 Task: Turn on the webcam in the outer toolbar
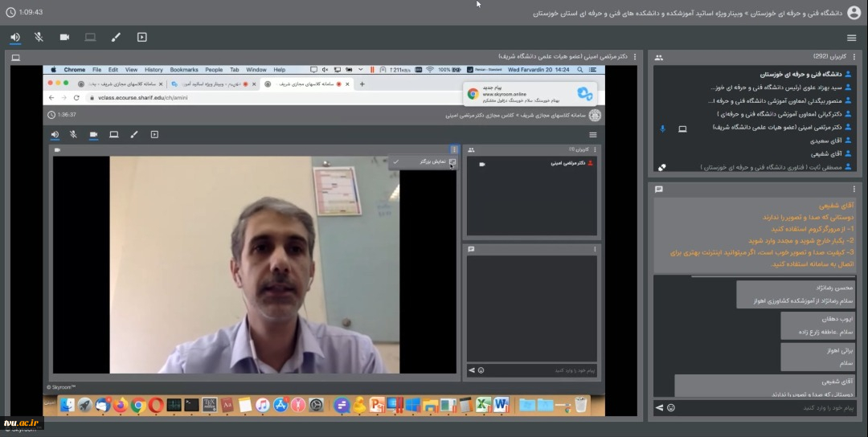coord(65,37)
